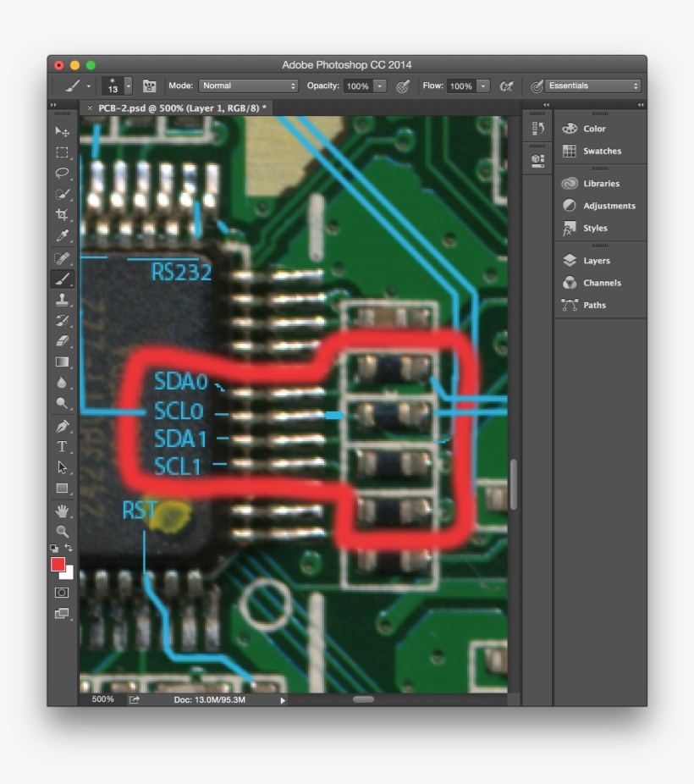Viewport: 694px width, 784px height.
Task: Pick the Eyedropper tool
Action: (59, 234)
